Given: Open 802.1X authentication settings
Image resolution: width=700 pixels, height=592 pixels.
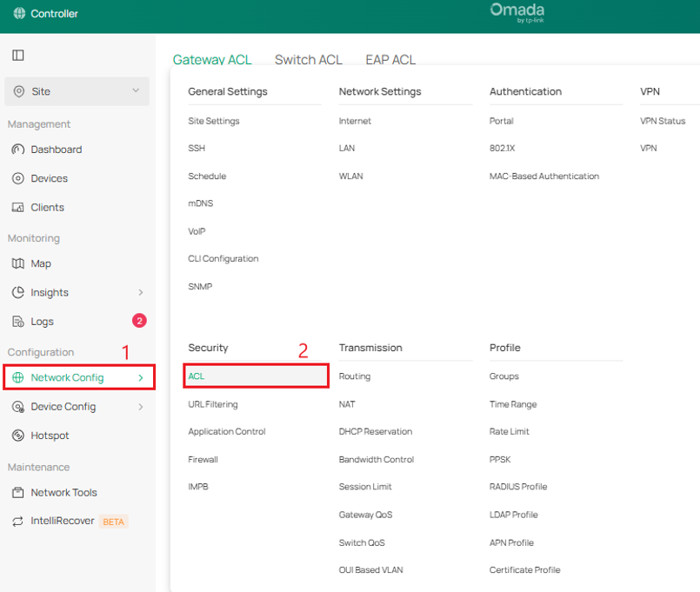Looking at the screenshot, I should click(503, 149).
